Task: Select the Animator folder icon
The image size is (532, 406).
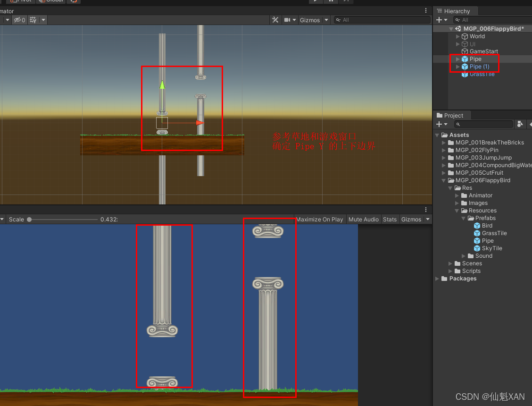Action: point(464,195)
